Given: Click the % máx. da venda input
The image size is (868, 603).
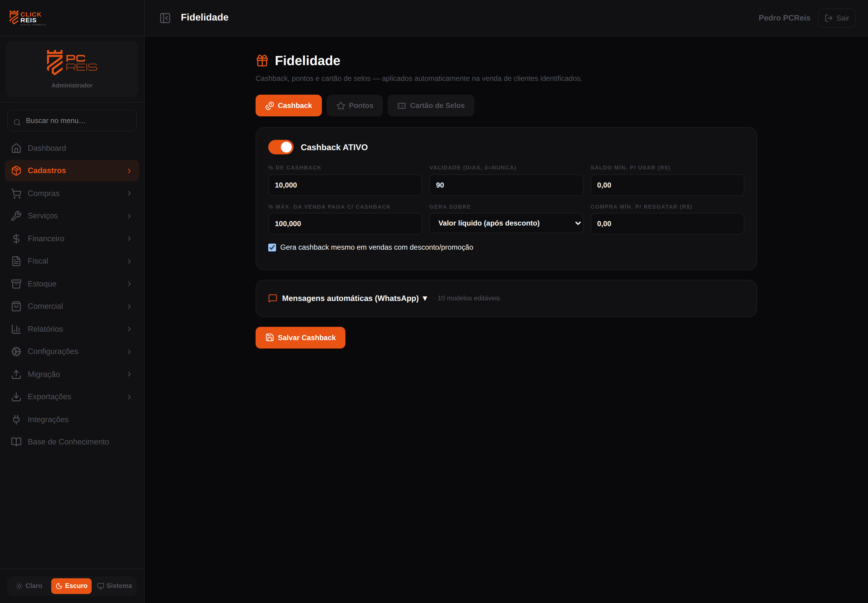Looking at the screenshot, I should click(x=345, y=224).
